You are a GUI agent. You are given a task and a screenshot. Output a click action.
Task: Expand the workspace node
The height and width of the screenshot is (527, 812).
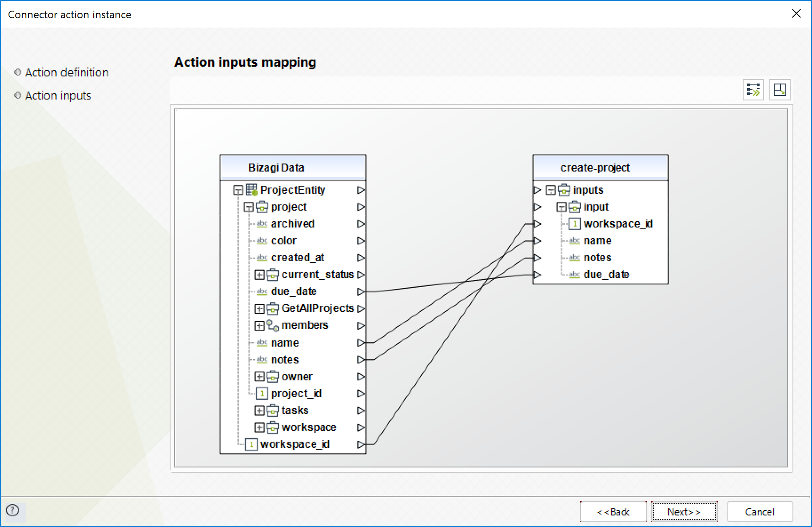260,427
